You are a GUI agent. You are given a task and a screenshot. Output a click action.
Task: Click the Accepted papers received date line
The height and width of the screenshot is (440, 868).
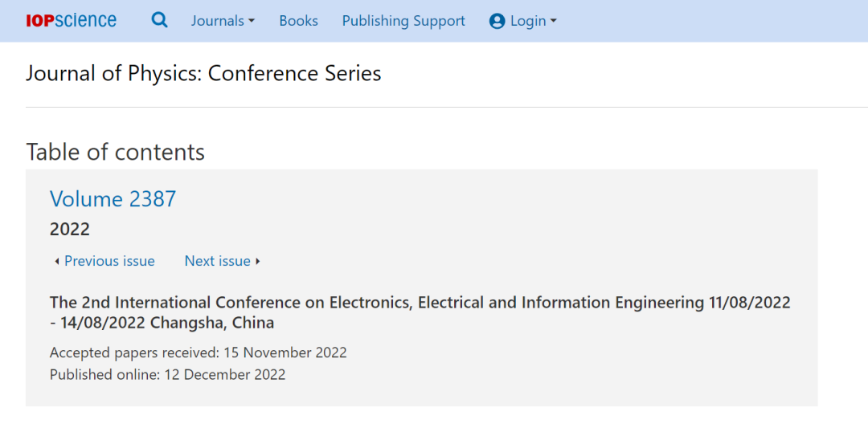[199, 352]
